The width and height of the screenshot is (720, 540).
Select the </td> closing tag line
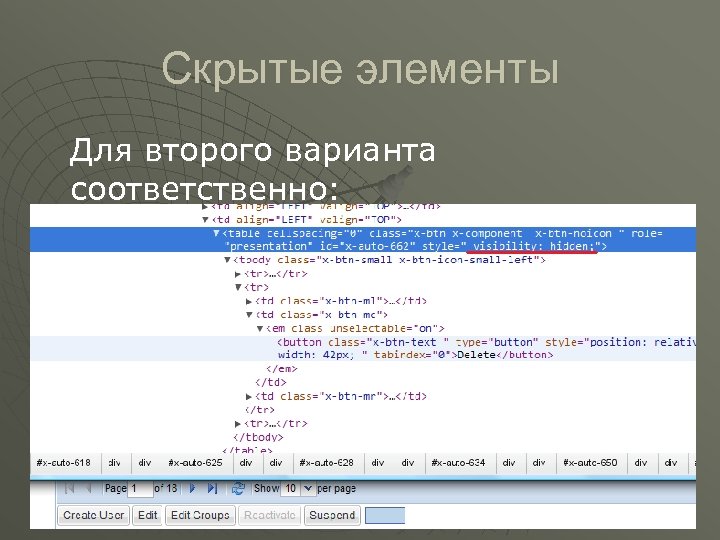click(x=270, y=382)
